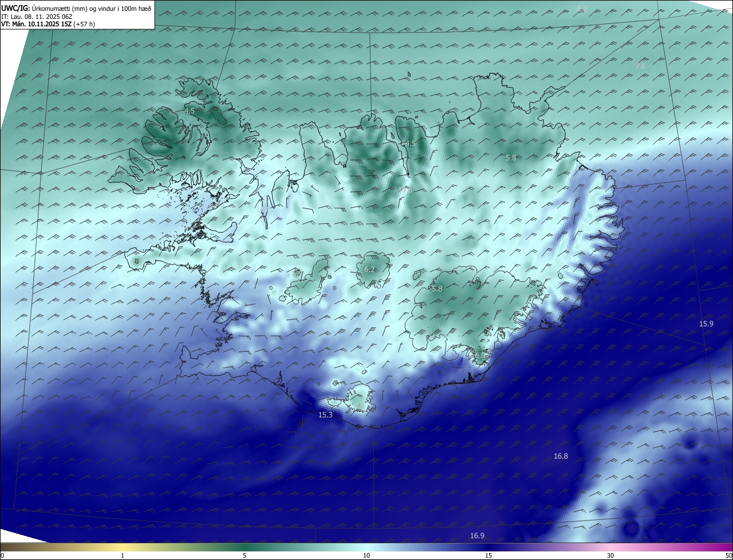733x560 pixels.
Task: Click the color scale tick label 0
Action: 2,555
